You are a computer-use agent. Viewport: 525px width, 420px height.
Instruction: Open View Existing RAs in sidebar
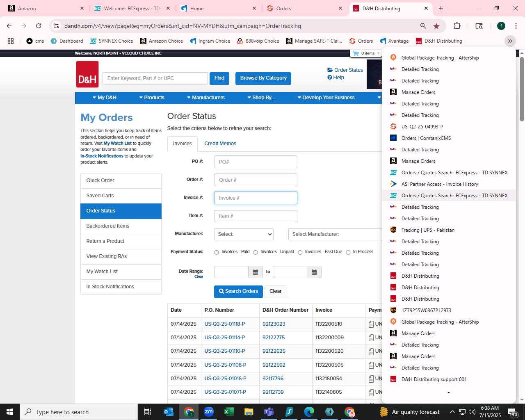tap(121, 256)
